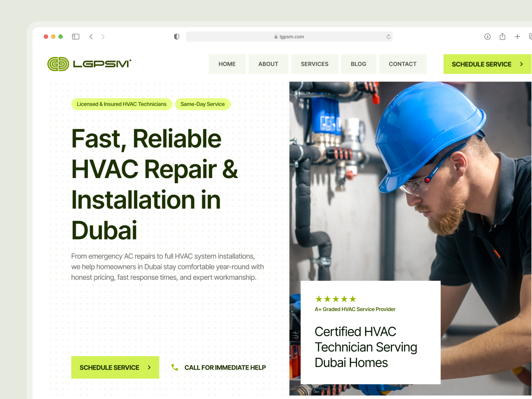
Task: Expand the SERVICES navigation menu
Action: (315, 64)
